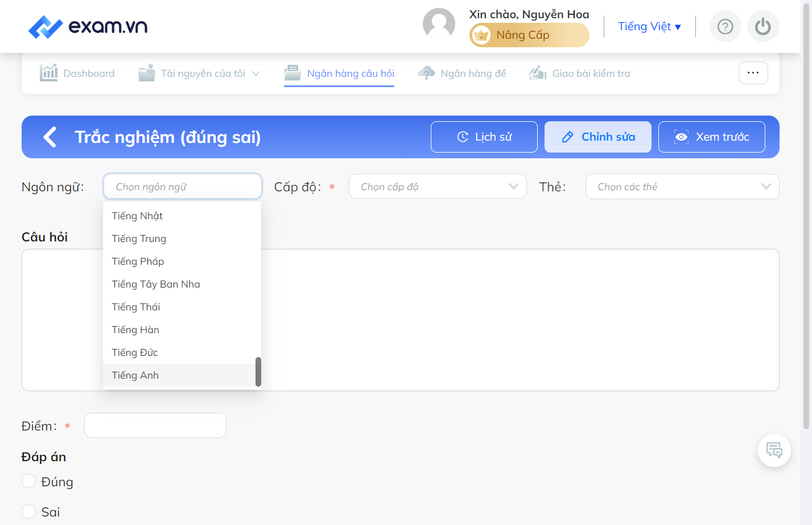Click the Tài nguyên của tôi folder icon
This screenshot has width=812, height=525.
click(x=147, y=73)
